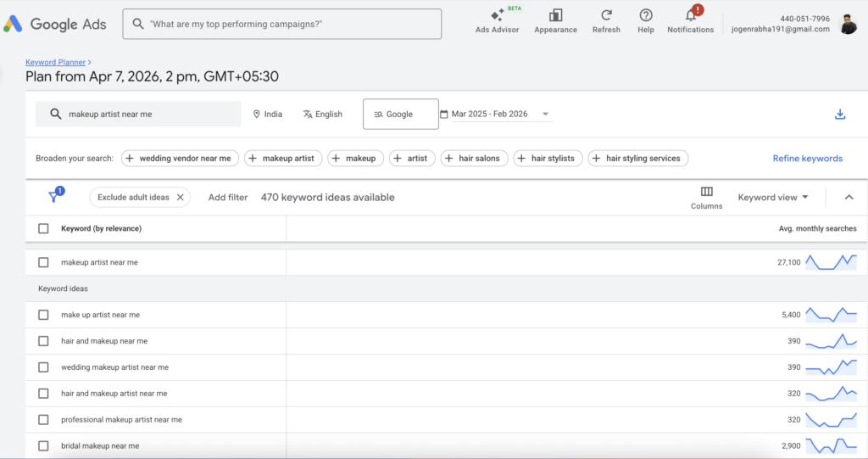Click trend chart for 'bridal makeup near me'
Screen dimensions: 868x459
point(831,445)
